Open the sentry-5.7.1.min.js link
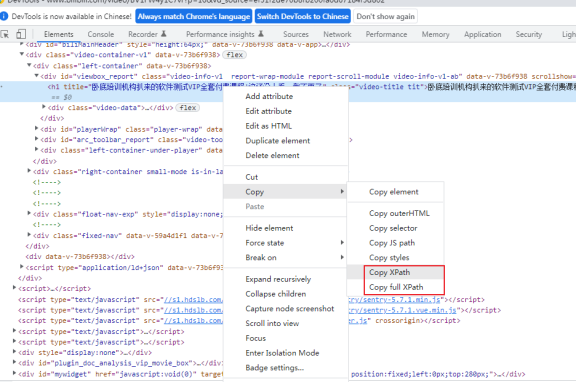The width and height of the screenshot is (576, 382). [x=394, y=300]
